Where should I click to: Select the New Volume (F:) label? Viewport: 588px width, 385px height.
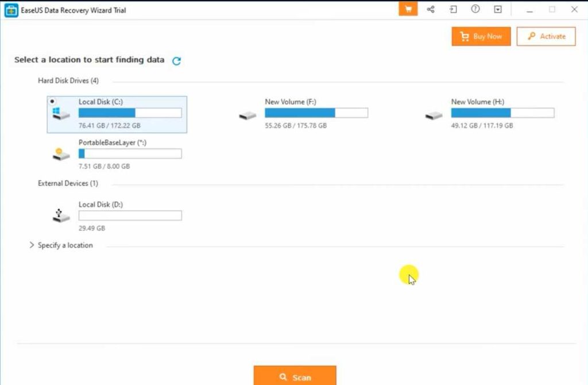[x=290, y=102]
